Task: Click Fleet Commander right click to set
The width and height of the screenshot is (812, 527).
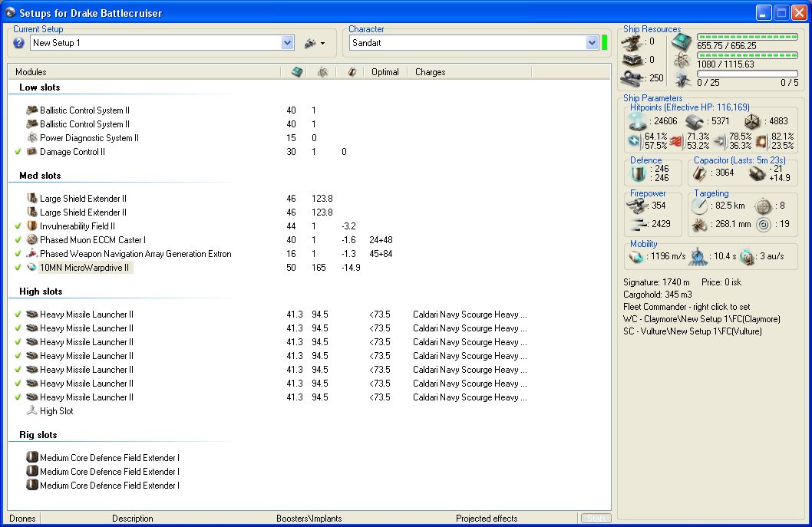Action: pyautogui.click(x=686, y=307)
